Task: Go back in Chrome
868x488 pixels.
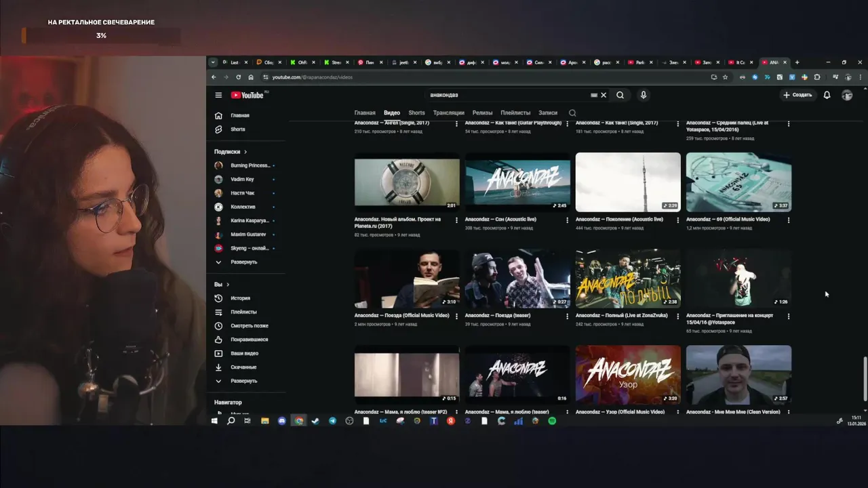Action: [x=214, y=77]
